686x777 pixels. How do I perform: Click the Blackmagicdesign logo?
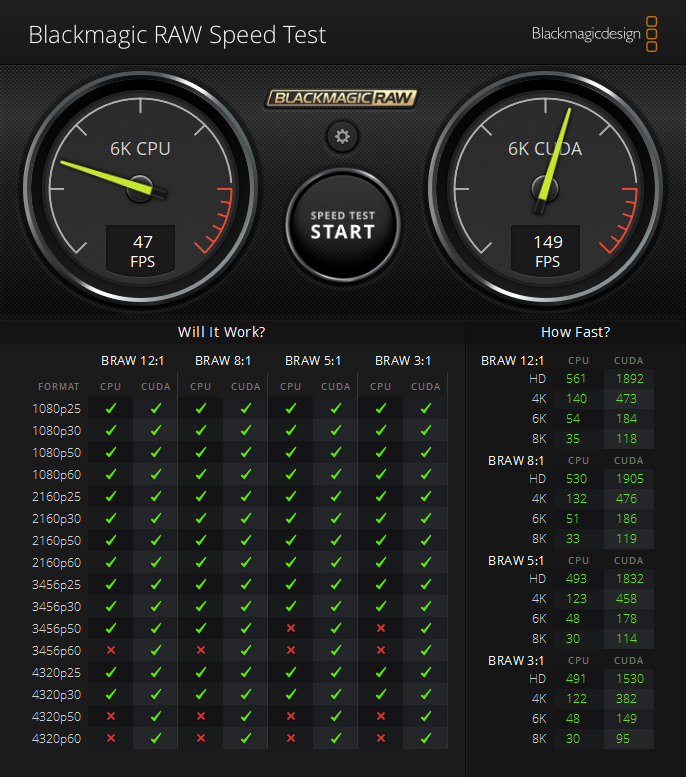(594, 34)
